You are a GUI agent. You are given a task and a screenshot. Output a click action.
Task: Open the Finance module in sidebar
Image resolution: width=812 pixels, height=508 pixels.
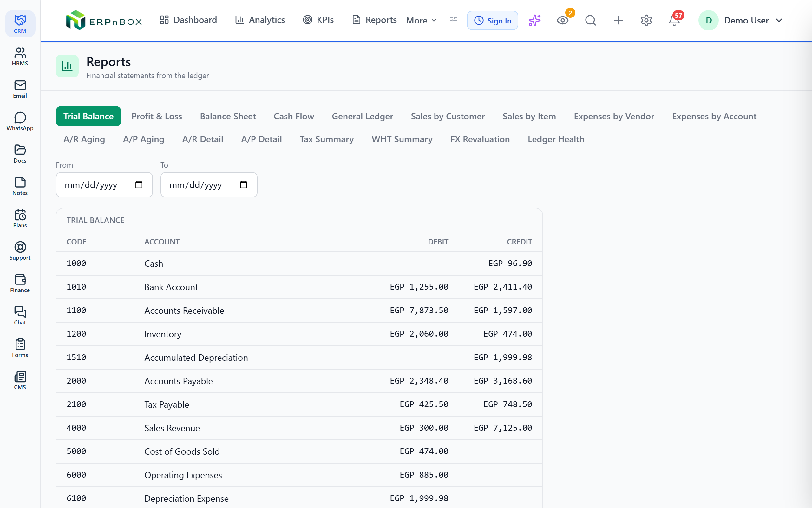(x=20, y=283)
